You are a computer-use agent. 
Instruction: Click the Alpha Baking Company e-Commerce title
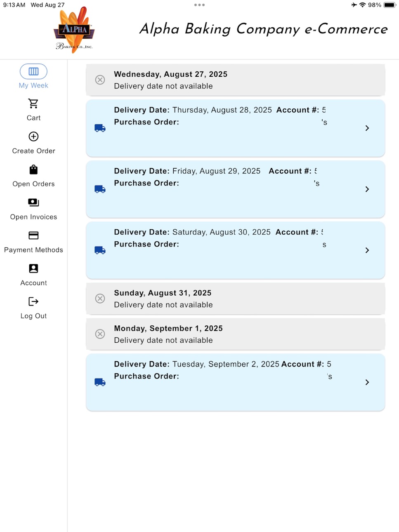[x=263, y=29]
